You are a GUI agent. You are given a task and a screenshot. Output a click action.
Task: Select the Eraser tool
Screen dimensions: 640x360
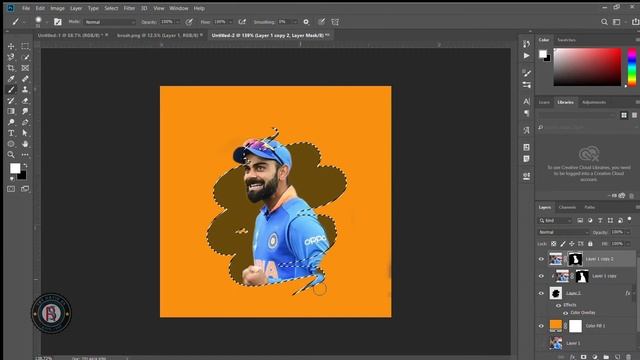[25, 100]
